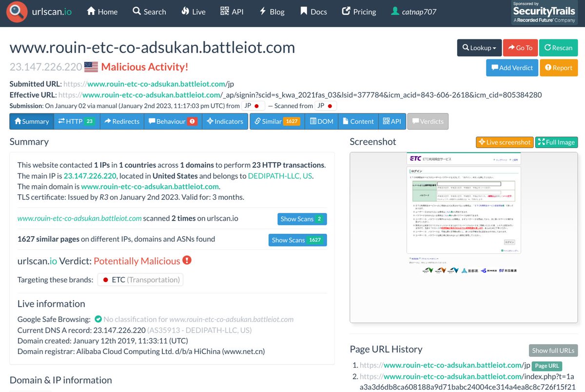Open the Redirects tab
The height and width of the screenshot is (392, 585).
point(122,121)
